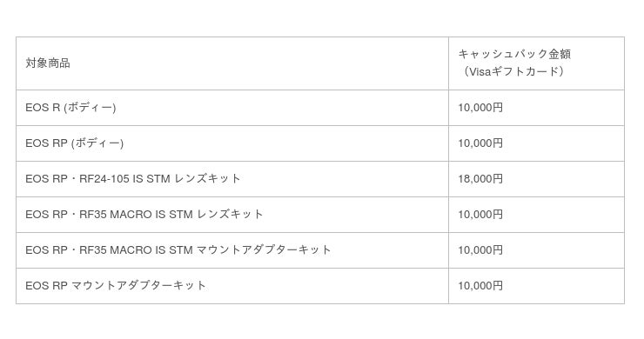Click レンズキット text in RF24-105 row

click(x=207, y=179)
